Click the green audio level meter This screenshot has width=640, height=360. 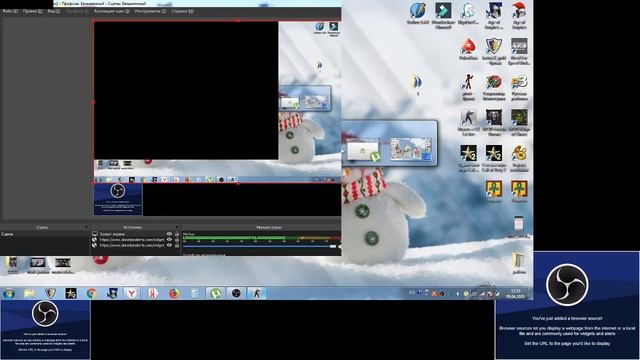(x=261, y=238)
